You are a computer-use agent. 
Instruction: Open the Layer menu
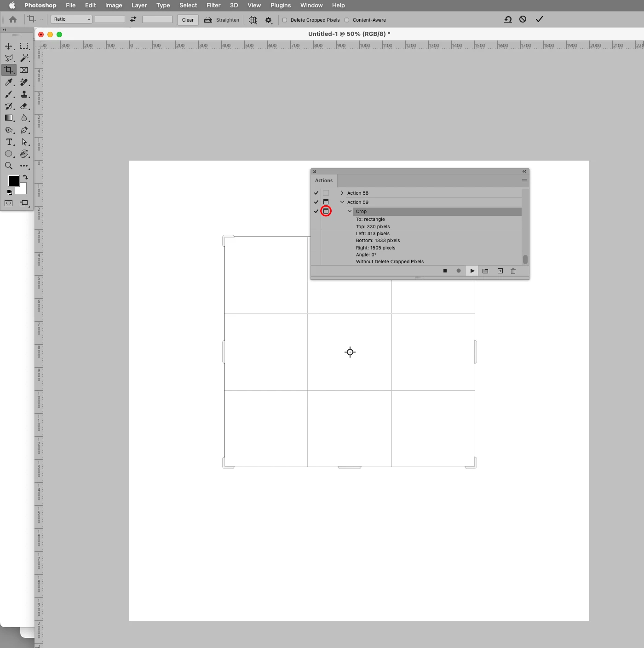(139, 5)
